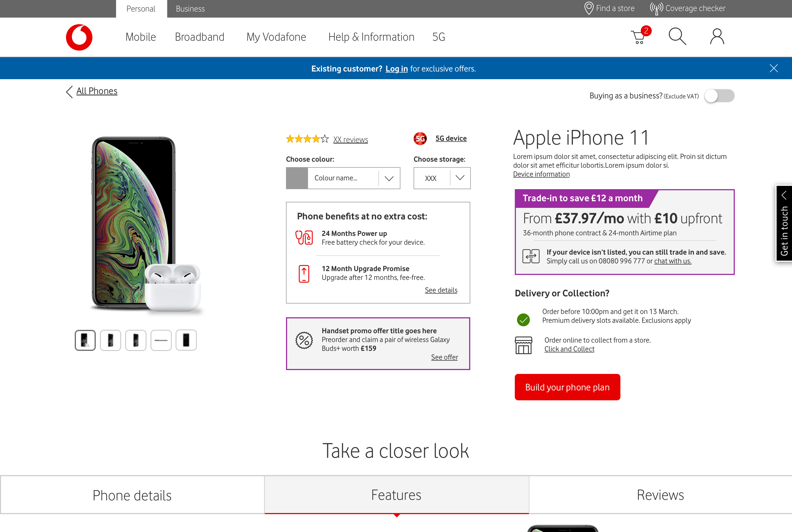Click the search magnifier icon

[677, 36]
